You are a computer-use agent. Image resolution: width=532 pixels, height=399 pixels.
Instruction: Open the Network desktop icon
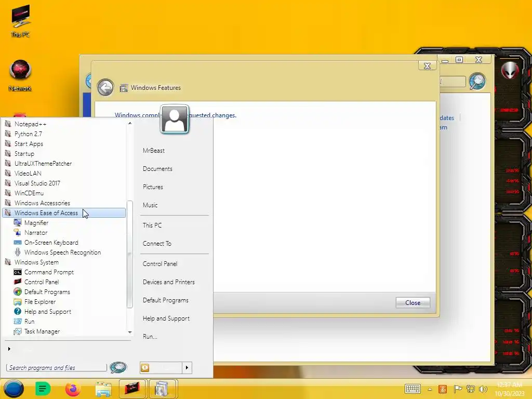coord(20,75)
